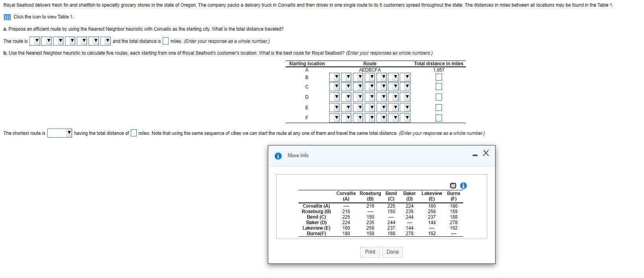Viewport: 644px width, 278px height.
Task: Open first route dropdown in starting location E row
Action: coord(335,107)
